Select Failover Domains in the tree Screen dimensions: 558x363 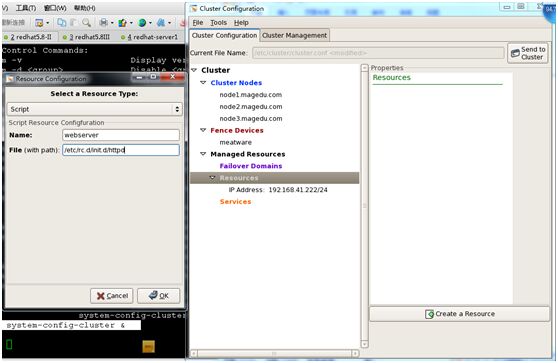pyautogui.click(x=251, y=166)
